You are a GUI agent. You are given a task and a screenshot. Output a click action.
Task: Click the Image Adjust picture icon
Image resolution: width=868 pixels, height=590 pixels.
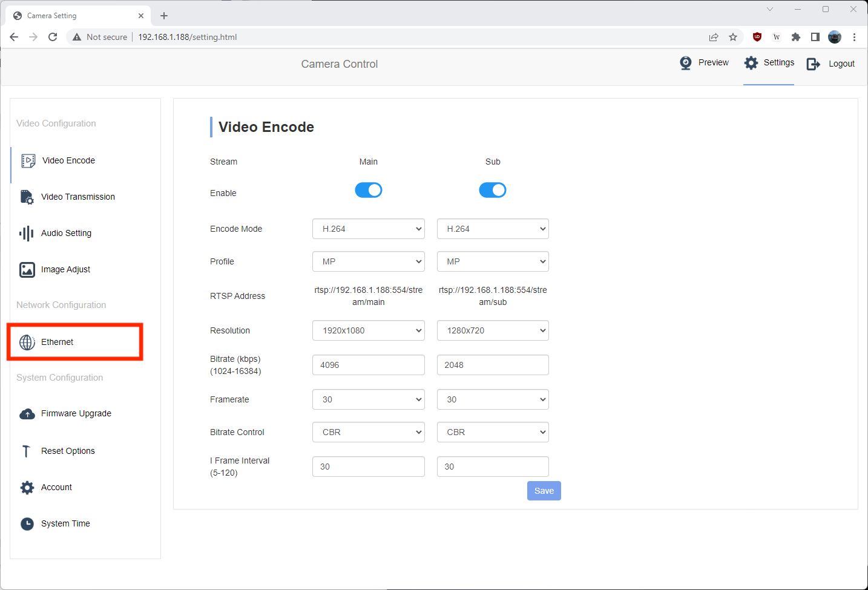[27, 270]
